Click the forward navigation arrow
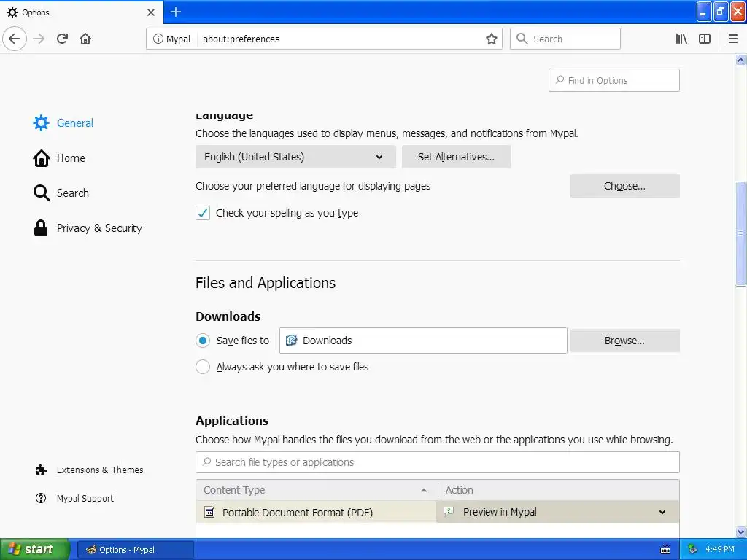The width and height of the screenshot is (747, 560). 39,39
